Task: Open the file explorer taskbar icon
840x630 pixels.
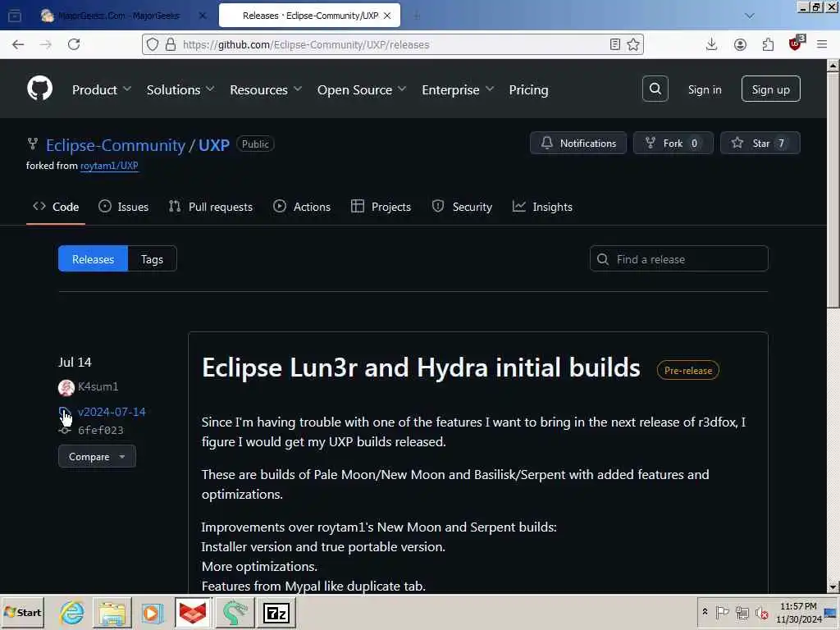Action: [x=112, y=613]
